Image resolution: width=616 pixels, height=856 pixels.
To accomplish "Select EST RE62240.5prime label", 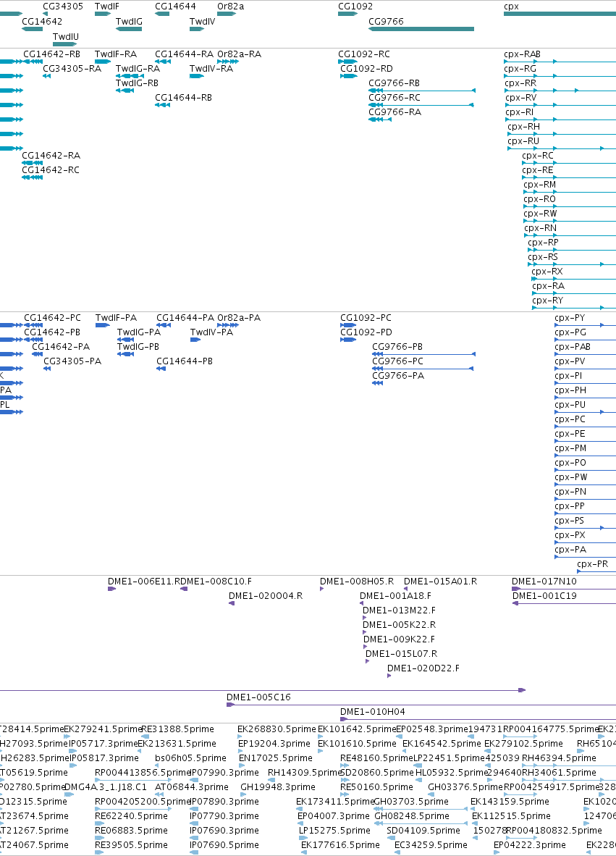I will click(x=131, y=815).
